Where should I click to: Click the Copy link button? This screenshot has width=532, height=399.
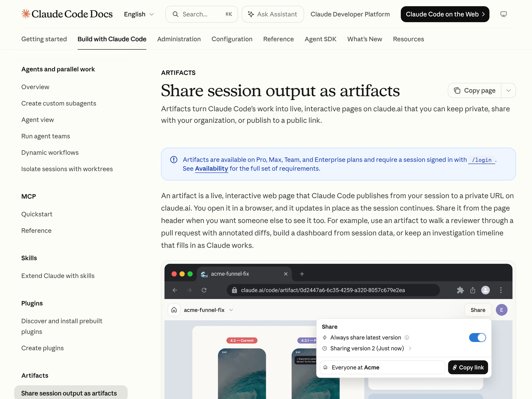pyautogui.click(x=468, y=367)
